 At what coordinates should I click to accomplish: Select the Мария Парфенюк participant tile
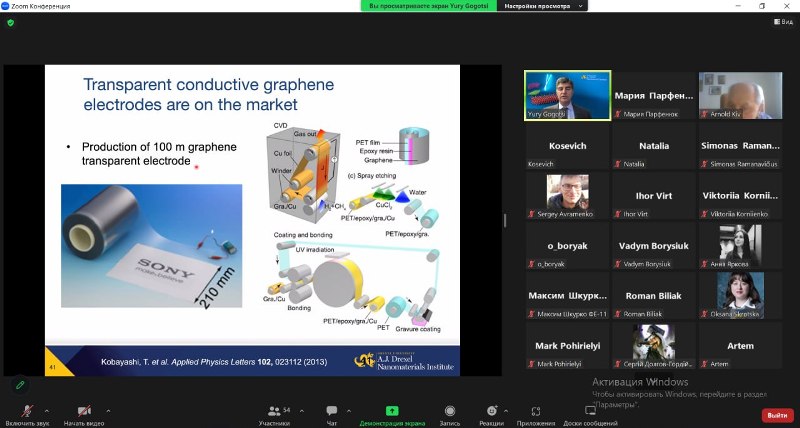click(x=654, y=95)
